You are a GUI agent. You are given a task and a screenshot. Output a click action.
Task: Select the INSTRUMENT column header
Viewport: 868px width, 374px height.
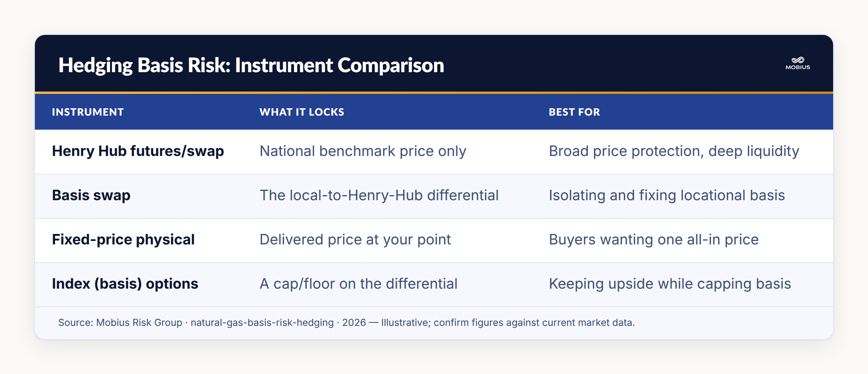pos(88,112)
